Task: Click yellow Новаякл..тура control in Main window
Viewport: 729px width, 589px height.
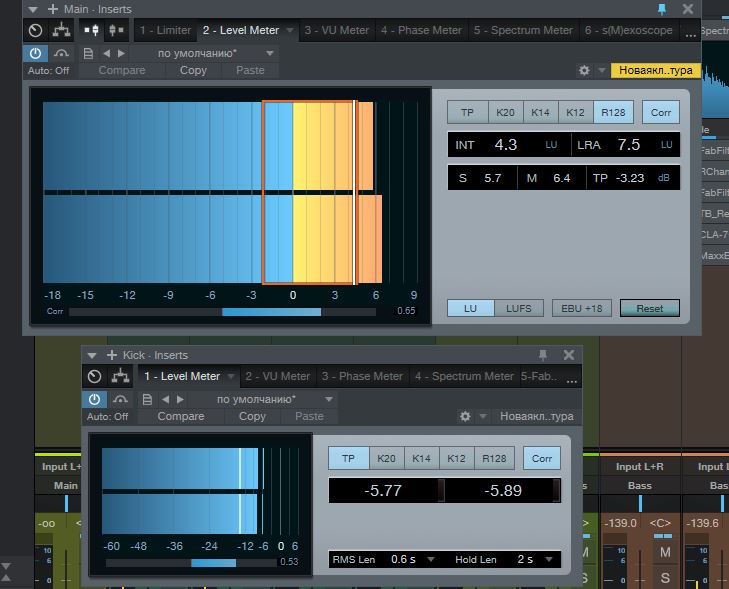Action: (656, 70)
